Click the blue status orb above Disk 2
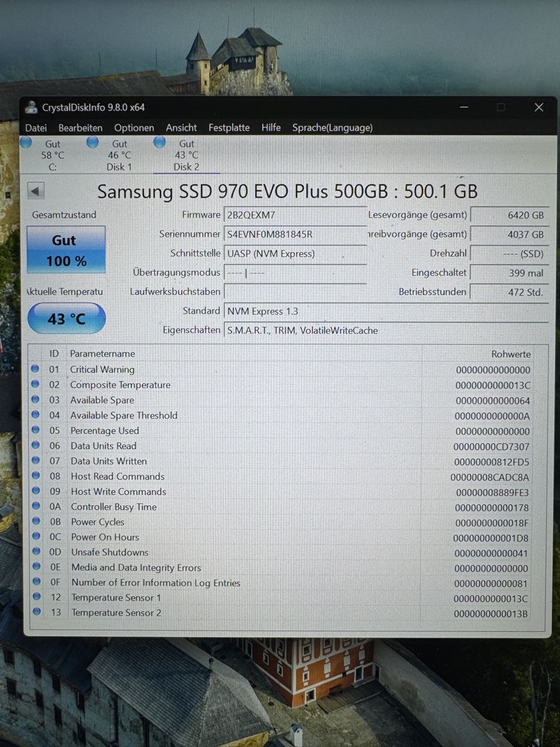This screenshot has height=747, width=560. click(x=160, y=142)
